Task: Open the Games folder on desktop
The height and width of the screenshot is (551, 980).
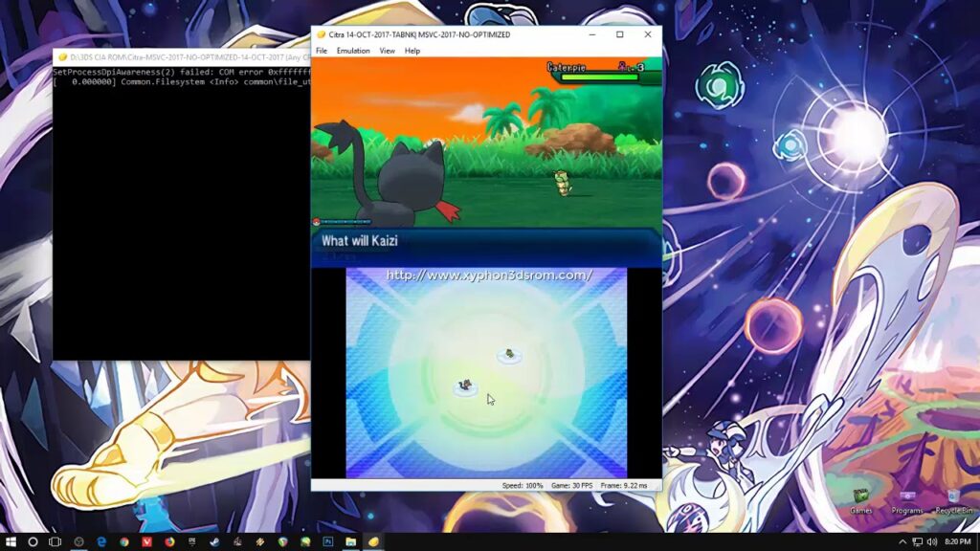Action: click(860, 499)
